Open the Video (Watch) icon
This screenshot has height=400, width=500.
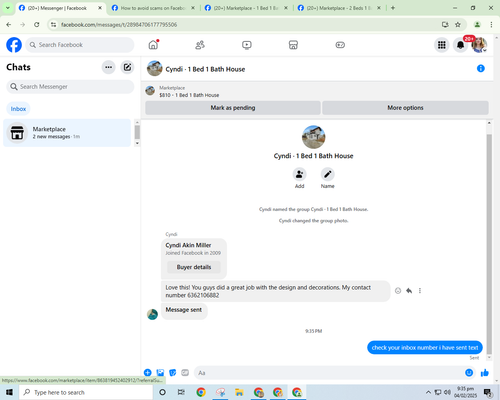pos(247,45)
